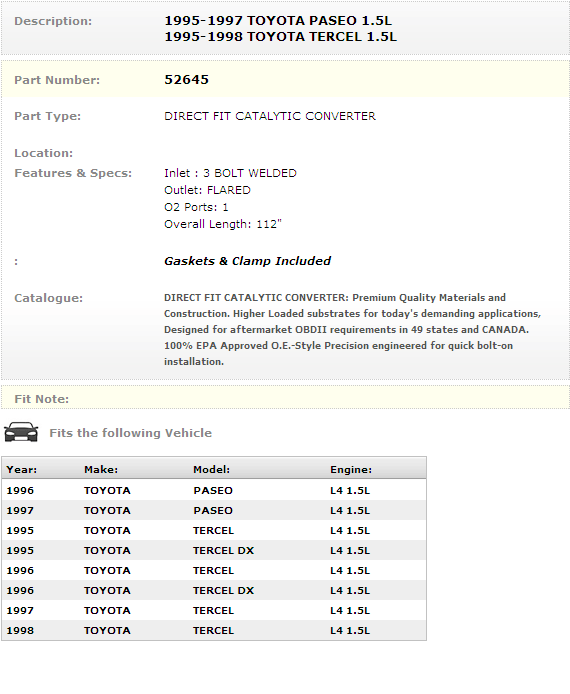The image size is (570, 694).
Task: Select the 1997 Toyota Paseo row
Action: [x=214, y=510]
